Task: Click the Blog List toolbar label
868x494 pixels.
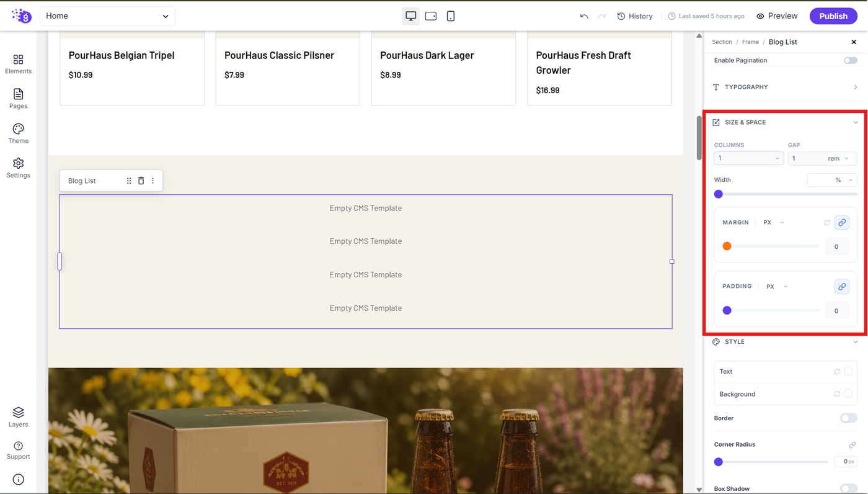Action: point(82,181)
